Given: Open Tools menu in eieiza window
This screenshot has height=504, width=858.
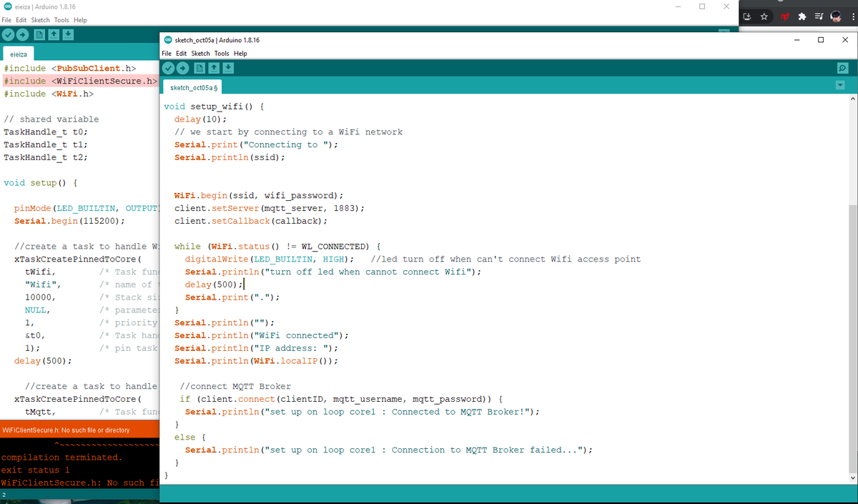Looking at the screenshot, I should point(61,19).
